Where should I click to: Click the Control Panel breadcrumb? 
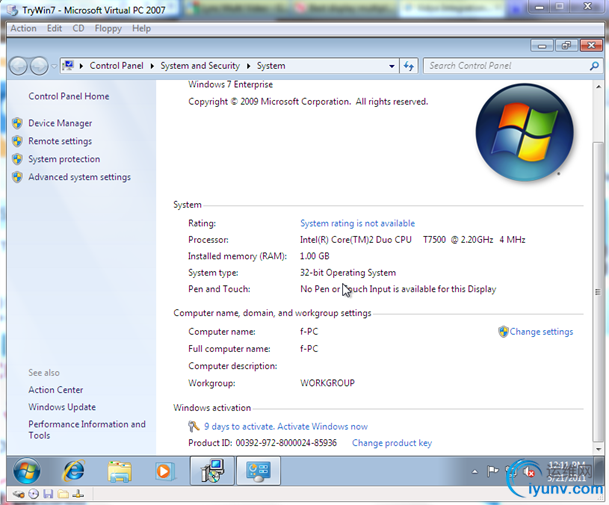point(117,66)
